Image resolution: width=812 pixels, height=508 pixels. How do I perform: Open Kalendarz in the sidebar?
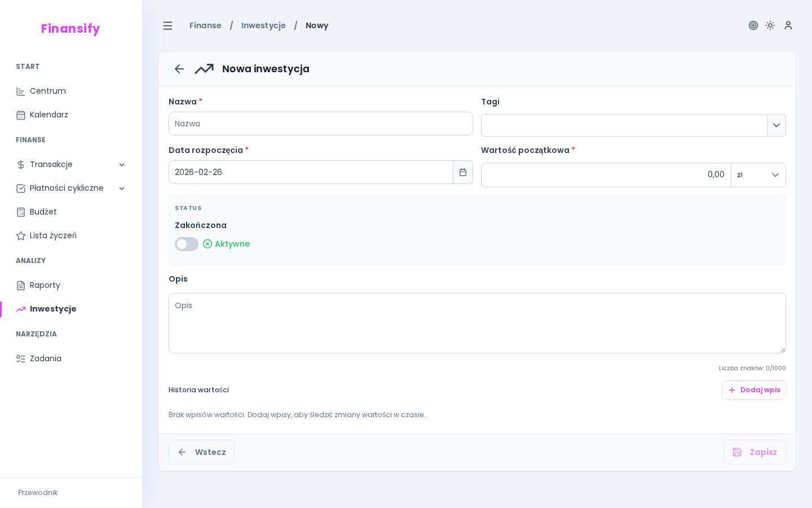click(48, 115)
